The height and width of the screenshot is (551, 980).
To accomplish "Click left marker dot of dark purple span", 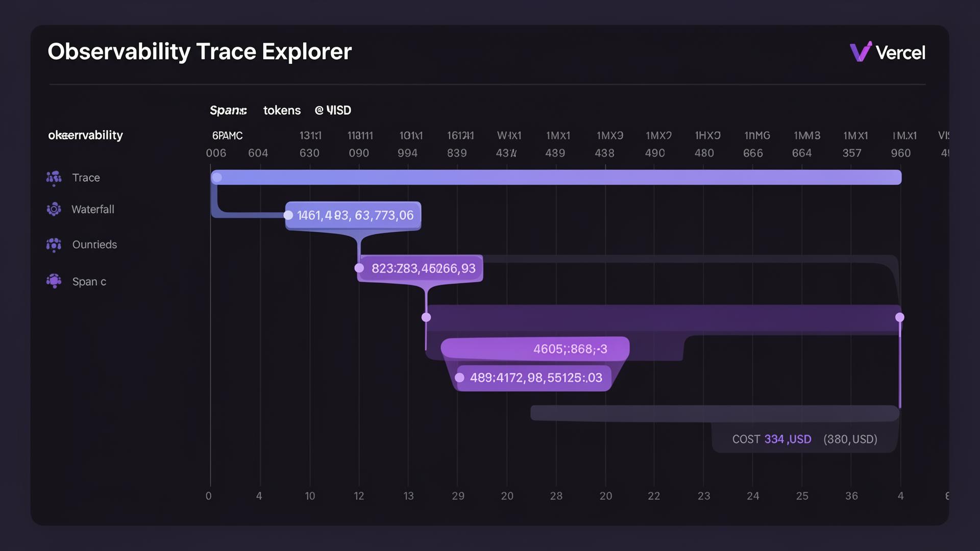I will click(x=426, y=317).
